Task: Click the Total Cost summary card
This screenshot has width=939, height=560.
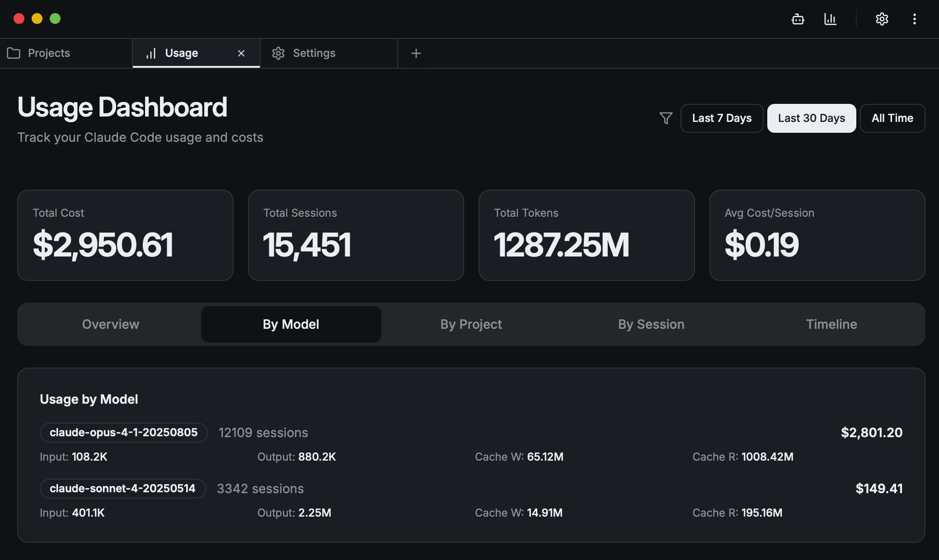Action: pos(125,235)
